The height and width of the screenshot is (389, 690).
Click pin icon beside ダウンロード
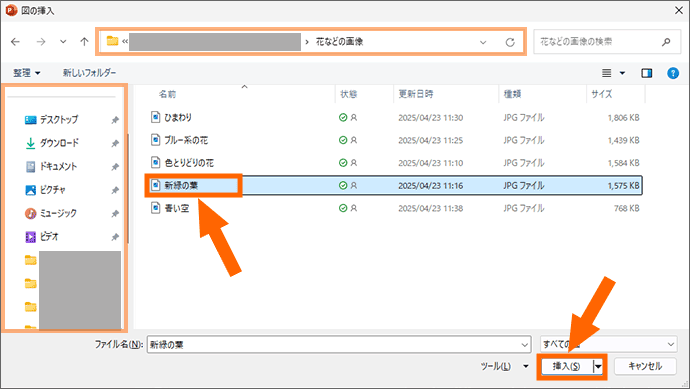point(115,143)
